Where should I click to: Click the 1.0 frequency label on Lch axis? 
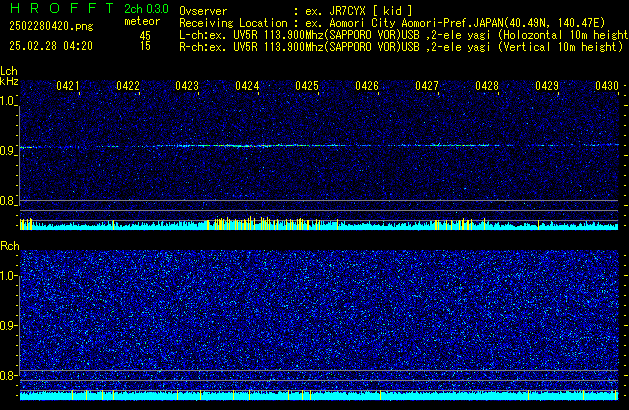[x=8, y=101]
